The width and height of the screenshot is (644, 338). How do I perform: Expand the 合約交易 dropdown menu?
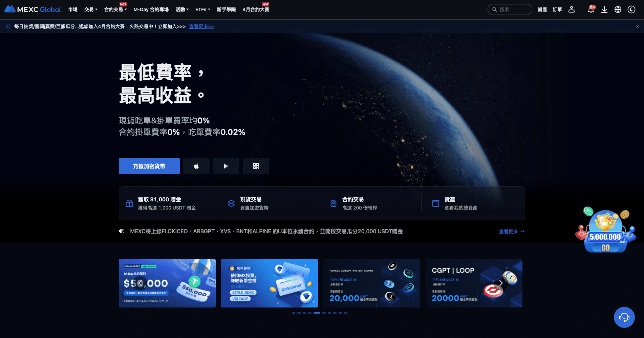tap(115, 9)
